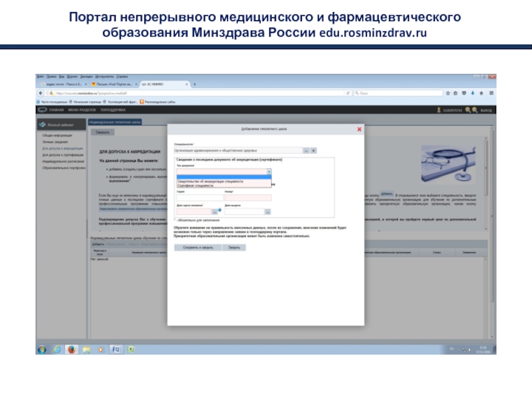Click 'Сохранить и закрыть' button
The height and width of the screenshot is (399, 532).
(198, 247)
